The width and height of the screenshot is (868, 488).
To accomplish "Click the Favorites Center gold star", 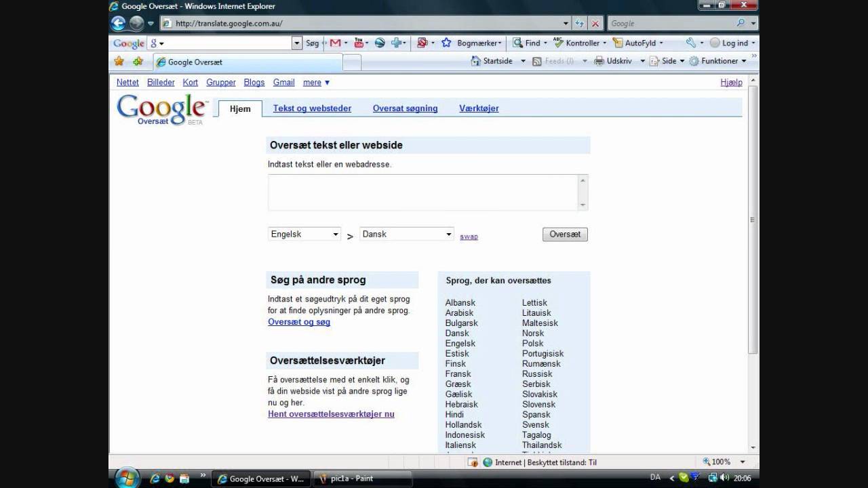I will click(x=119, y=61).
